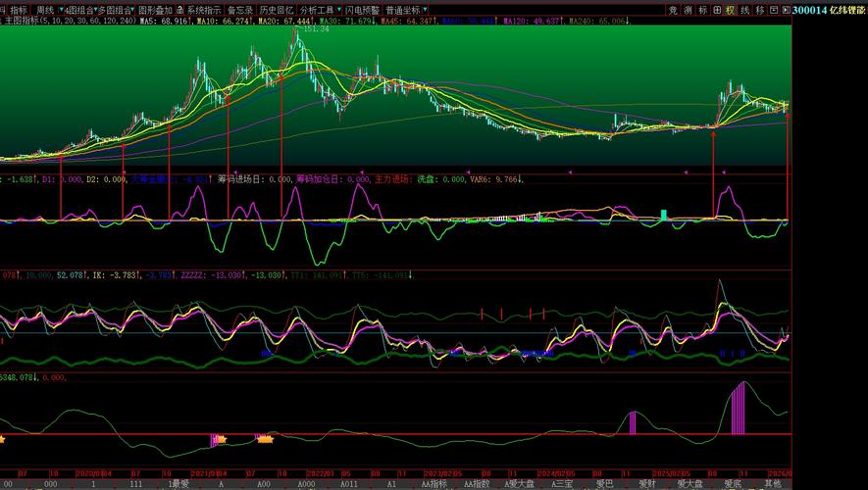The image size is (868, 490).
Task: Click 图形叠加 in the toolbar
Action: 155,10
